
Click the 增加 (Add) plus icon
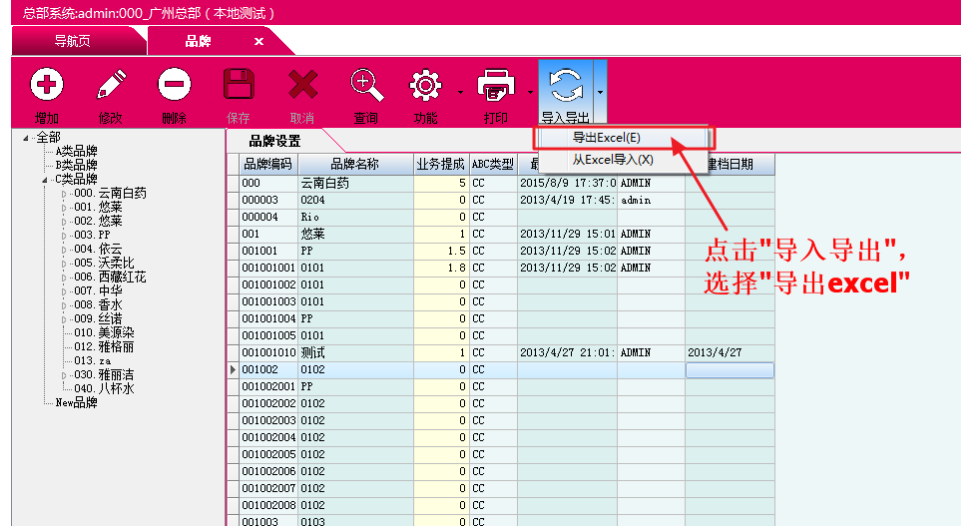[x=46, y=85]
